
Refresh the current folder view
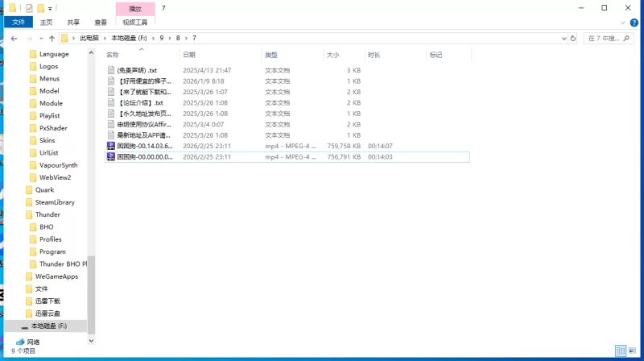click(x=573, y=38)
